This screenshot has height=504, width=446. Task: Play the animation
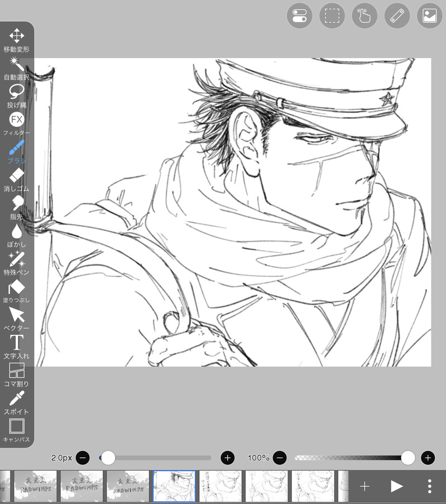pos(397,486)
